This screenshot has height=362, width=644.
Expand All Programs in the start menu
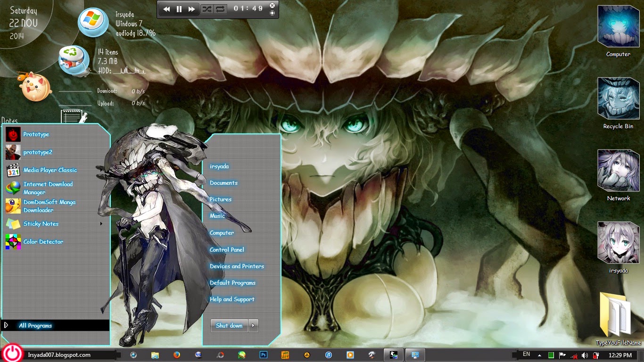pos(36,325)
